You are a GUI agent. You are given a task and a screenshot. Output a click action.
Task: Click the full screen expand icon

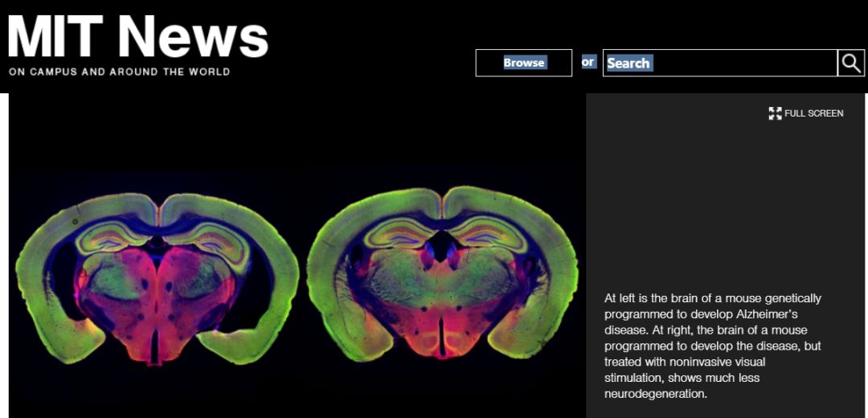775,113
